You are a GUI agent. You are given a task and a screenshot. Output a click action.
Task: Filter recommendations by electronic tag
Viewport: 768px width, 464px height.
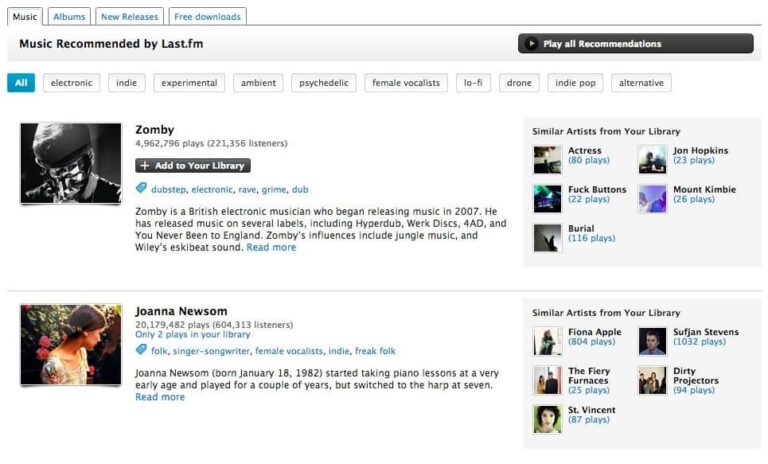point(71,83)
